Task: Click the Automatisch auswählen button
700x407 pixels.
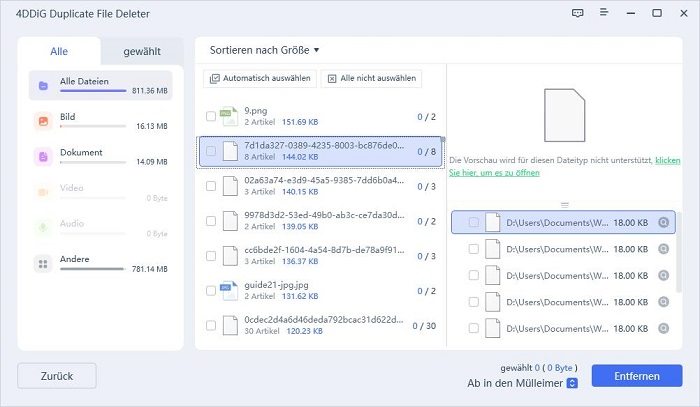Action: click(x=260, y=78)
